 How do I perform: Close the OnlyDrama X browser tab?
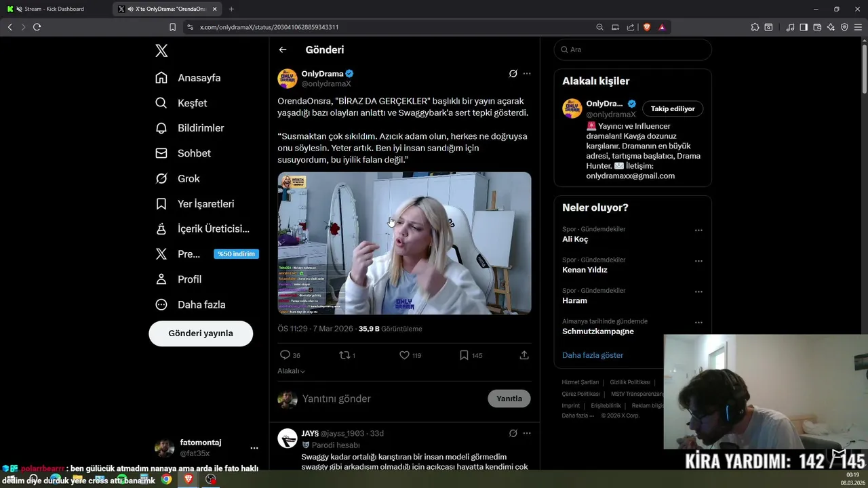pyautogui.click(x=215, y=9)
